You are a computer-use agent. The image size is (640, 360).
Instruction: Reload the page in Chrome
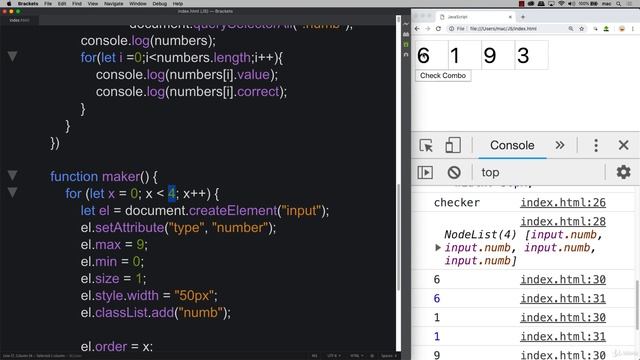coord(438,29)
